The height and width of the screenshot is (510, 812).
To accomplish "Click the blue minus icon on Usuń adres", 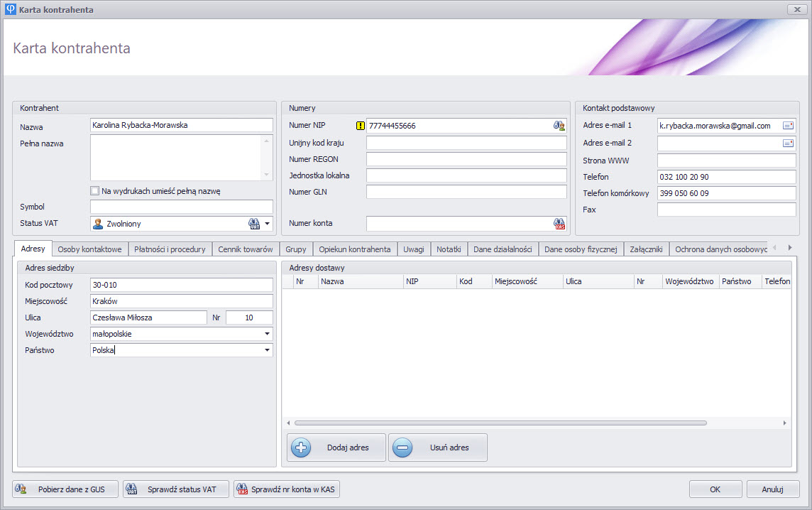I will click(x=402, y=448).
